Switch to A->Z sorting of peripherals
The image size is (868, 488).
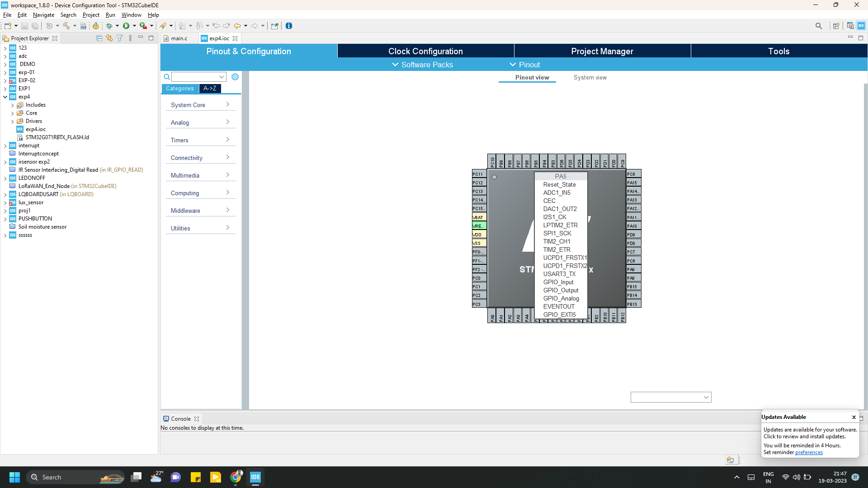pos(209,89)
